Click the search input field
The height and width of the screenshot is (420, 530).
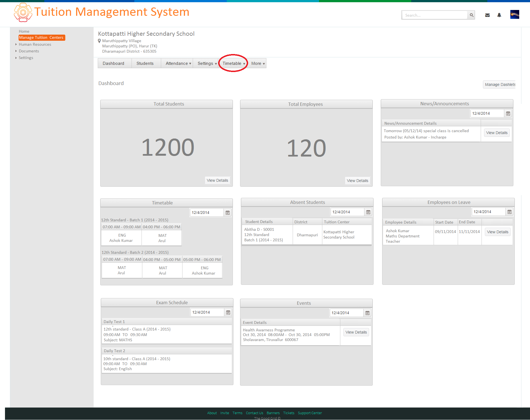435,15
